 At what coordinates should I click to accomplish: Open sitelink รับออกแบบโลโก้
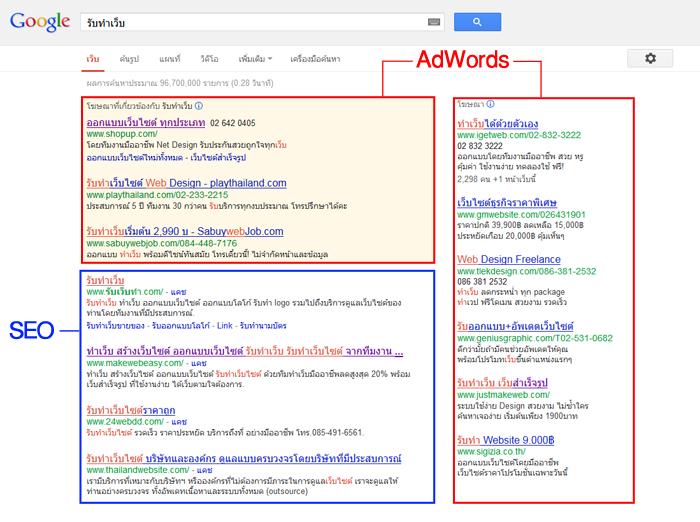[x=180, y=326]
